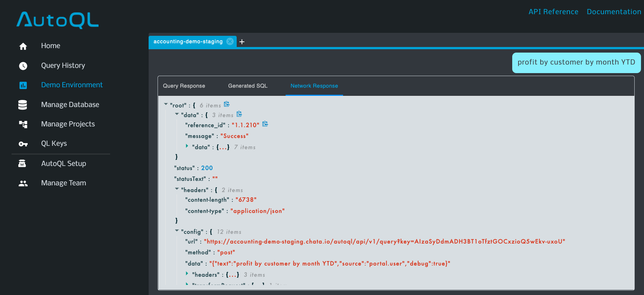The image size is (644, 295).
Task: Switch to the Query Response tab
Action: pos(184,86)
